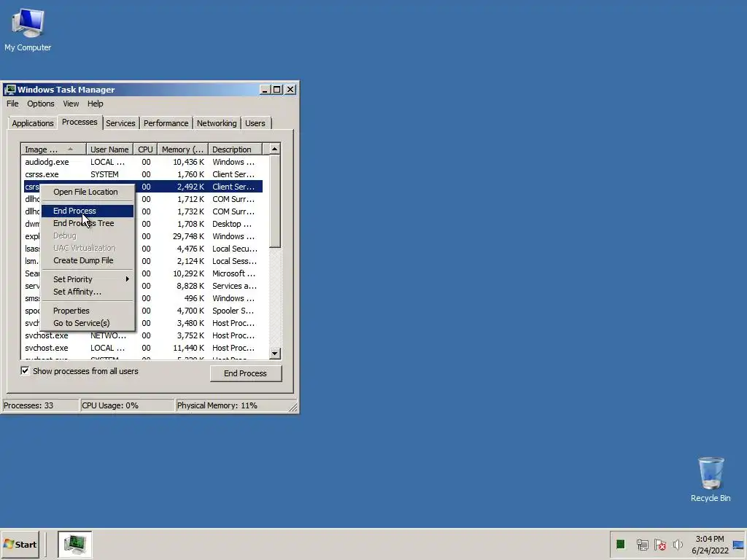Click the Services a... description cell
The height and width of the screenshot is (560, 747).
tap(234, 286)
